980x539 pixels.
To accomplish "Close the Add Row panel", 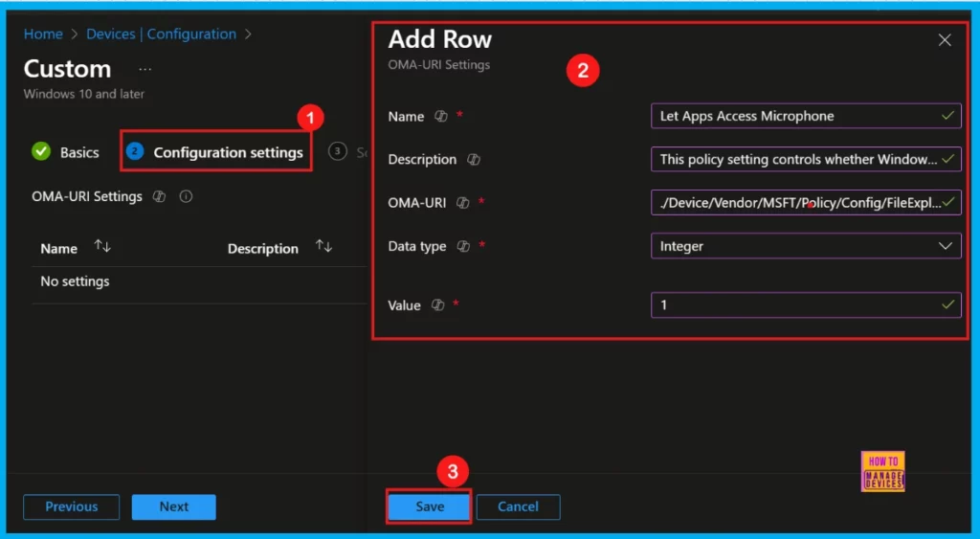I will click(945, 40).
